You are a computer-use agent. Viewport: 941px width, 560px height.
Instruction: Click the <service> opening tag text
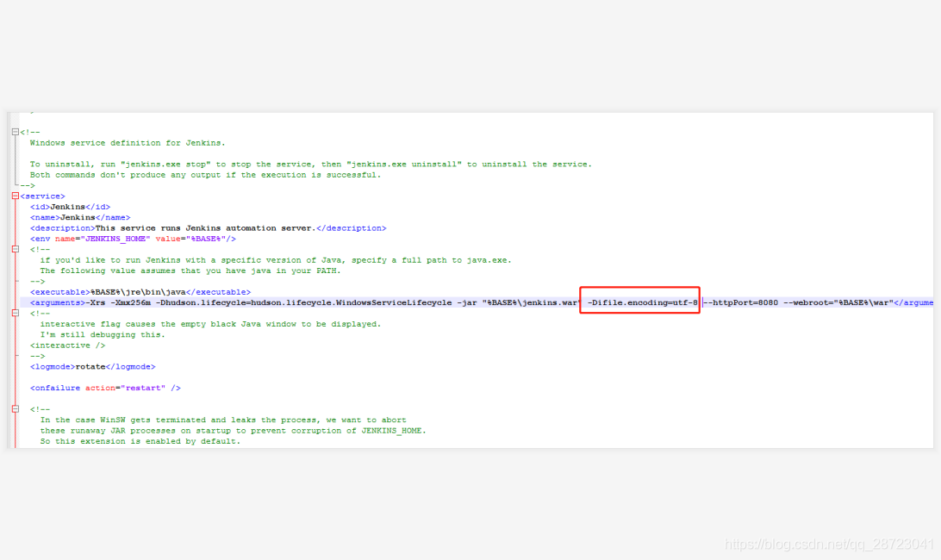42,196
